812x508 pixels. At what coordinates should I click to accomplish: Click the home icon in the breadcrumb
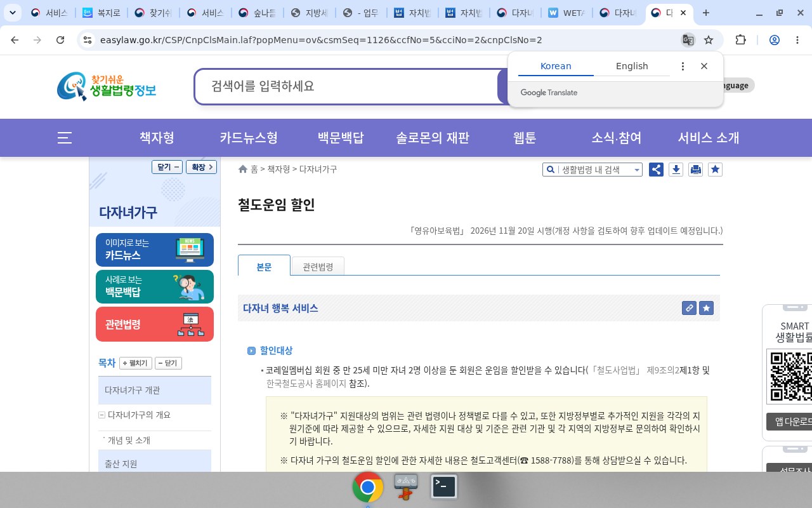(242, 170)
